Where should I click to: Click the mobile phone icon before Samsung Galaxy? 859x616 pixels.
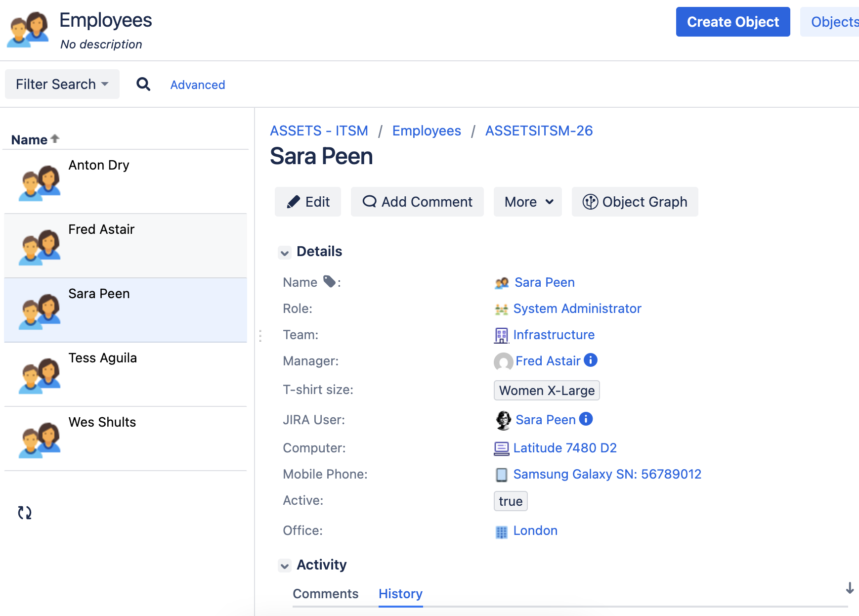[502, 474]
